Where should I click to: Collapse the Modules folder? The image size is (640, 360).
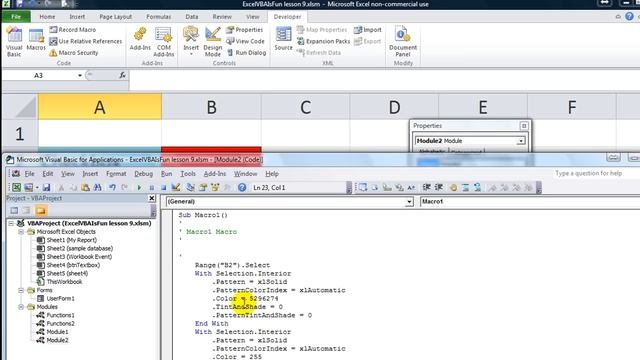coord(21,307)
